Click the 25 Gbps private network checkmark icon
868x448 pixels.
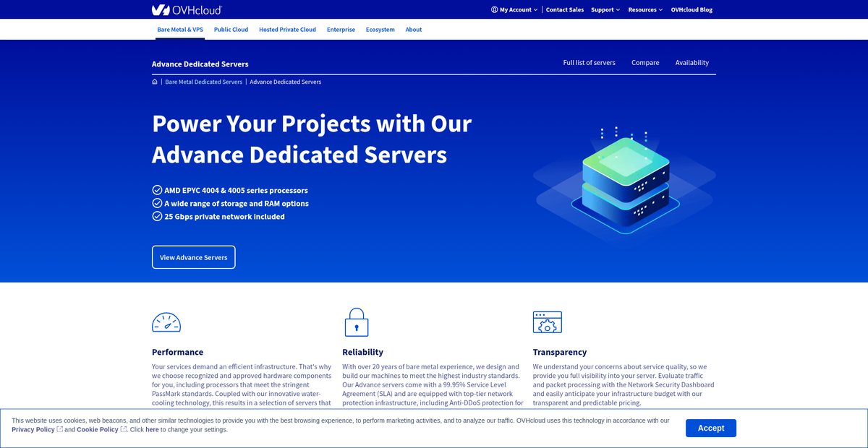point(157,216)
